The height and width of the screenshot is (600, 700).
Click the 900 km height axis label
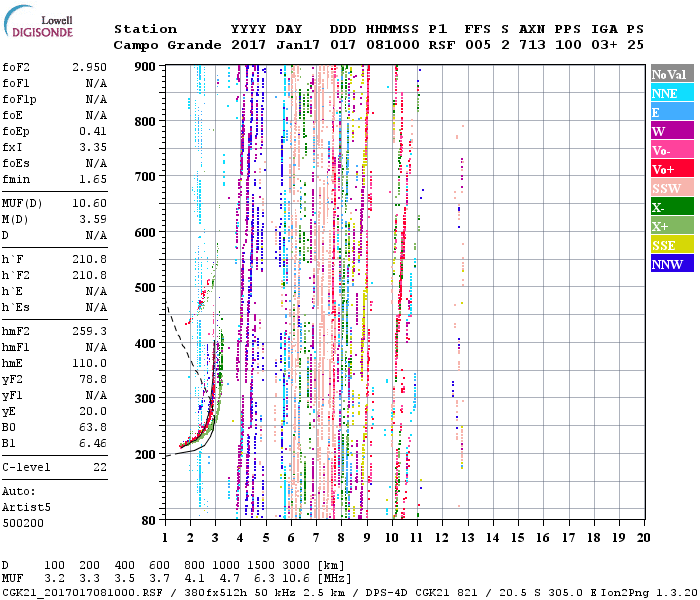click(x=146, y=66)
